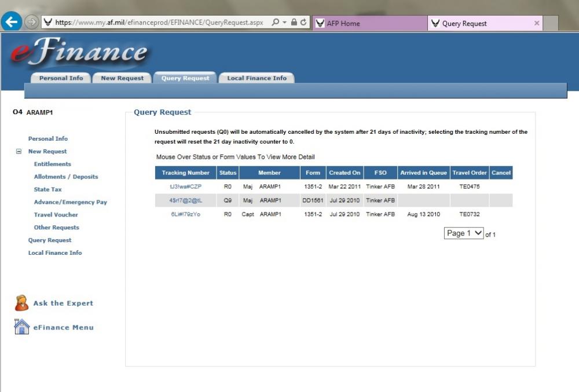This screenshot has width=579, height=392.
Task: Open the Page 1 dropdown selector
Action: 463,233
